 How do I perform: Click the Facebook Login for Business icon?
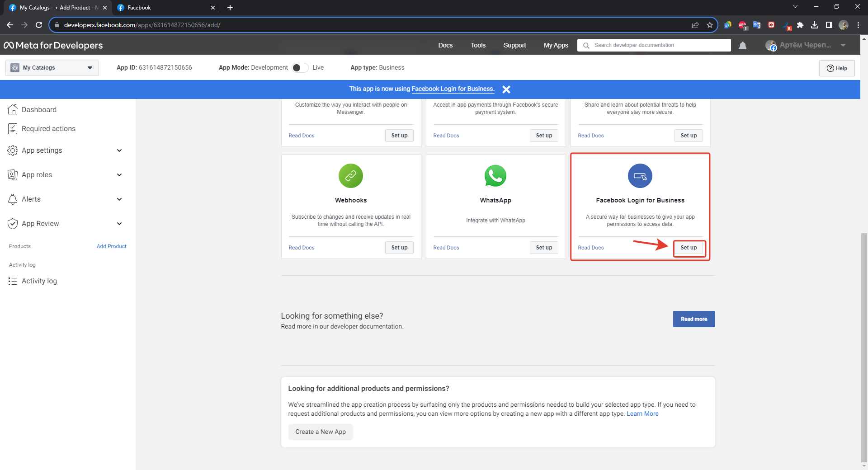pos(640,176)
